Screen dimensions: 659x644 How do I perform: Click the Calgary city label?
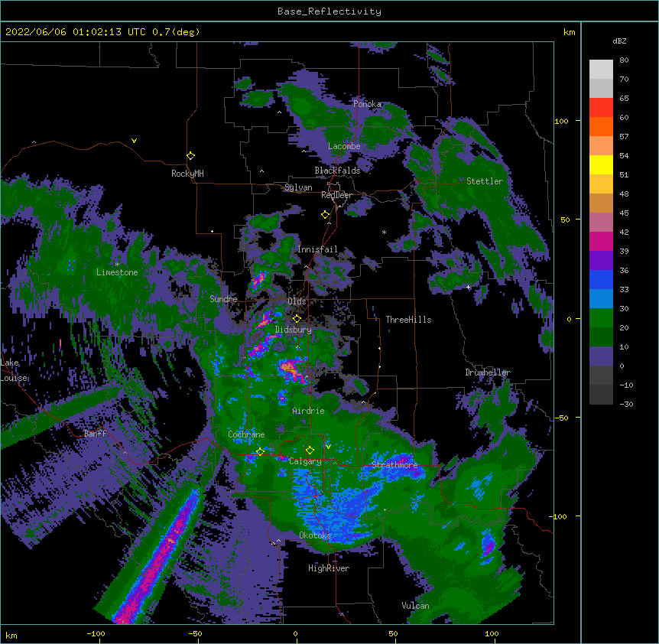[305, 461]
